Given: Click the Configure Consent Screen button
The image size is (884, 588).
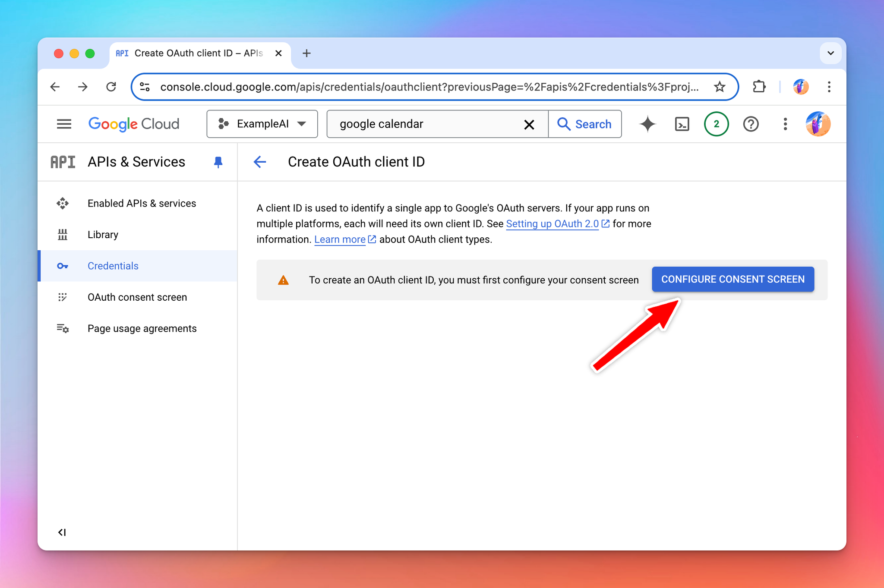Looking at the screenshot, I should point(732,279).
